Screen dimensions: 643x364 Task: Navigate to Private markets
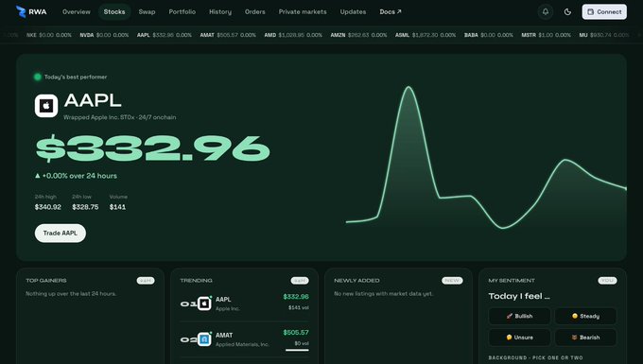tap(303, 12)
